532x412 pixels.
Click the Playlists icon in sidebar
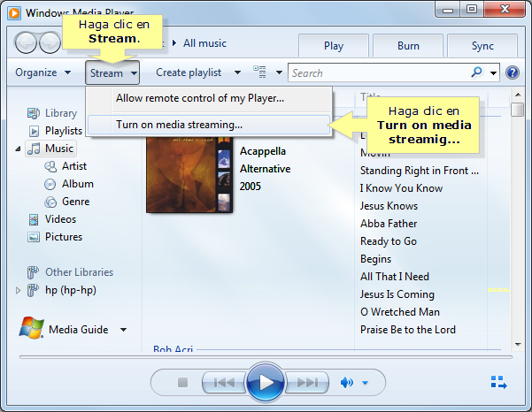(34, 131)
